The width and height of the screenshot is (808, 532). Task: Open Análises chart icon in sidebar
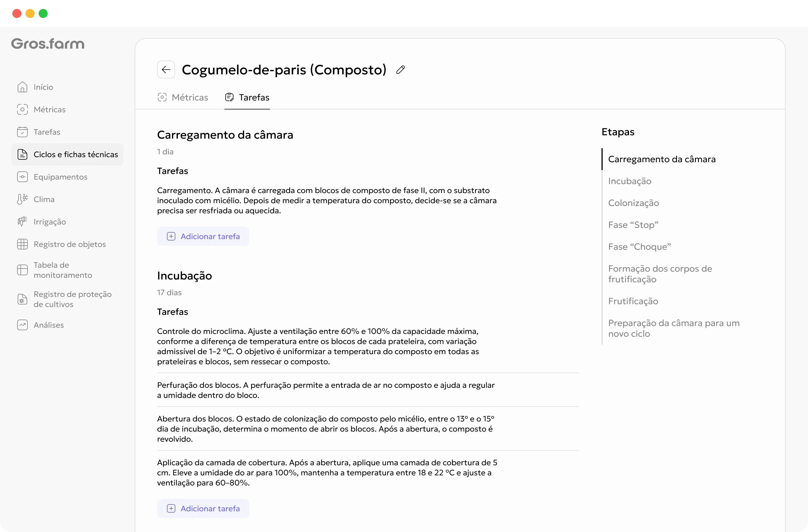click(22, 325)
